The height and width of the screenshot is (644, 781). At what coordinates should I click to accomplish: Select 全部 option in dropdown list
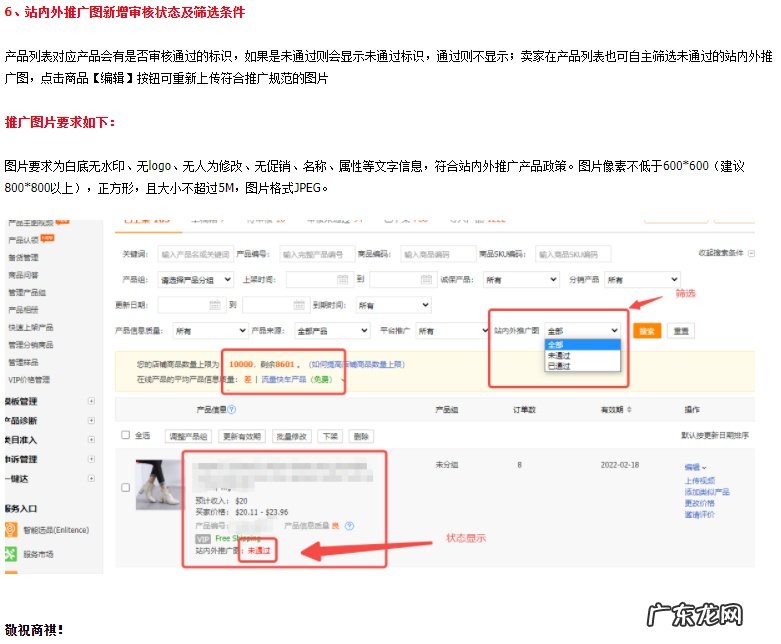pos(583,345)
